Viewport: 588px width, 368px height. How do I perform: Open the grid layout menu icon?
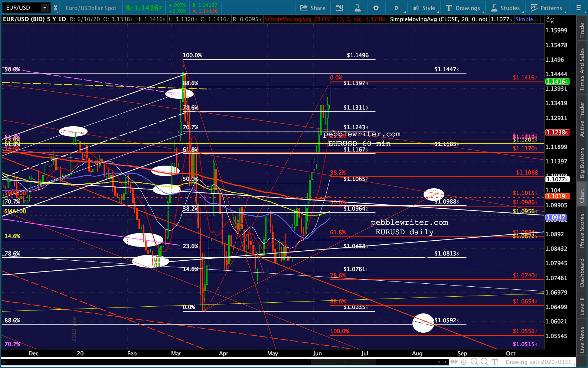pos(578,8)
